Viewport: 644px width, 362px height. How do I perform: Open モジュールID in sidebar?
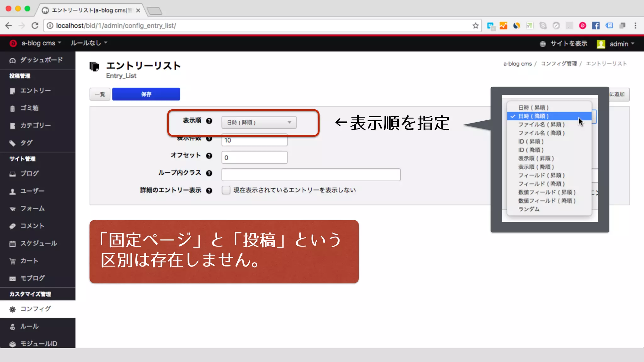(x=38, y=343)
